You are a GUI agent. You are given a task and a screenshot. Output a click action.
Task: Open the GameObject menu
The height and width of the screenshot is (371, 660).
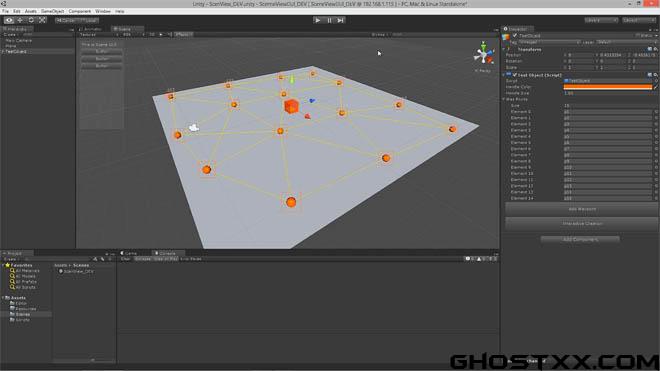[x=52, y=11]
